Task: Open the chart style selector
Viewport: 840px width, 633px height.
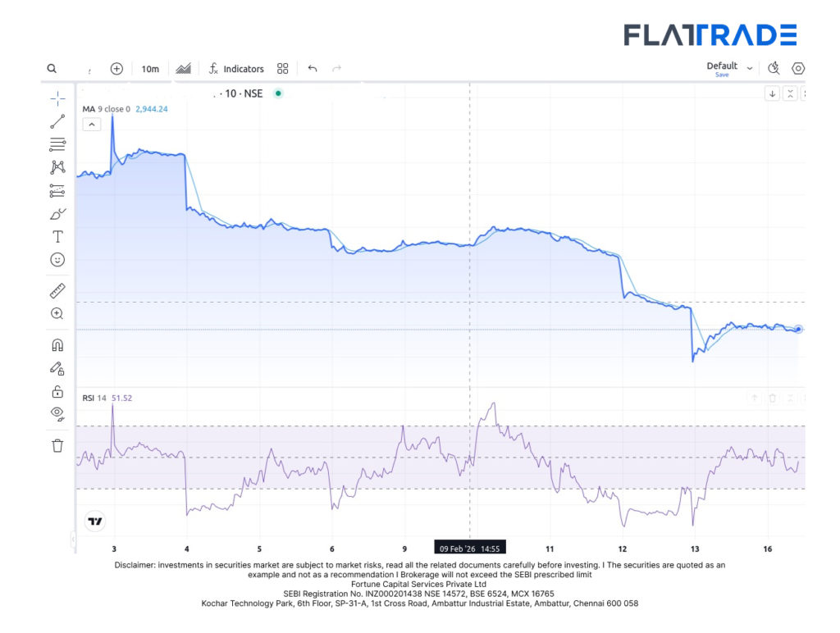Action: pyautogui.click(x=184, y=69)
